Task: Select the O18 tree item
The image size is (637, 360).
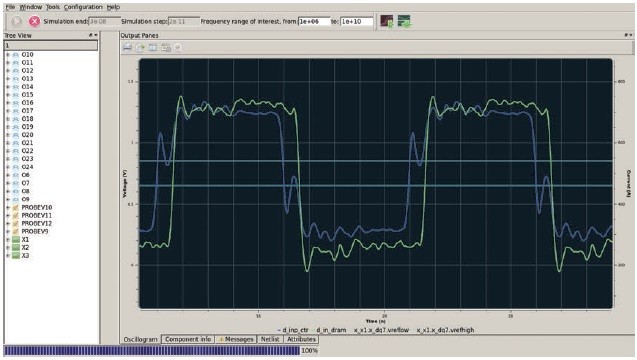Action: click(27, 119)
